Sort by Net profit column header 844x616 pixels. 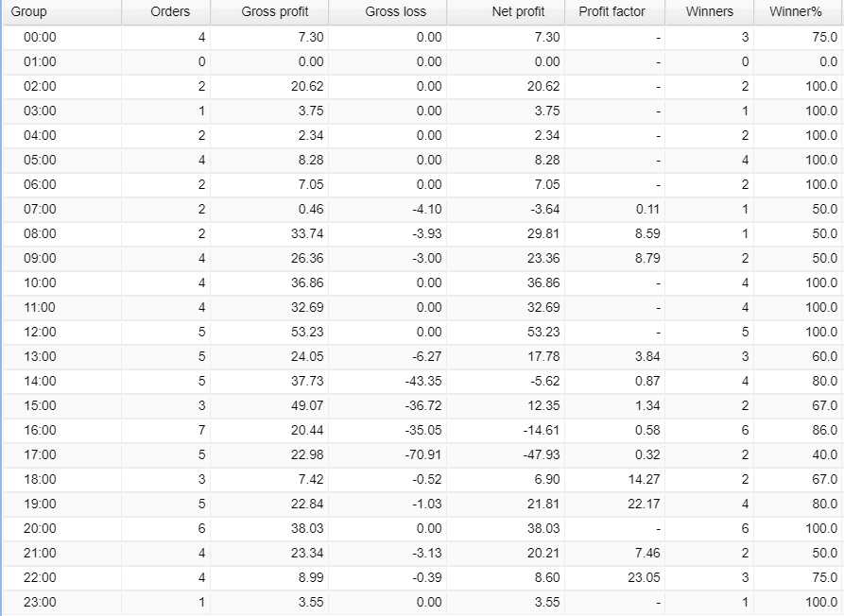(x=518, y=12)
